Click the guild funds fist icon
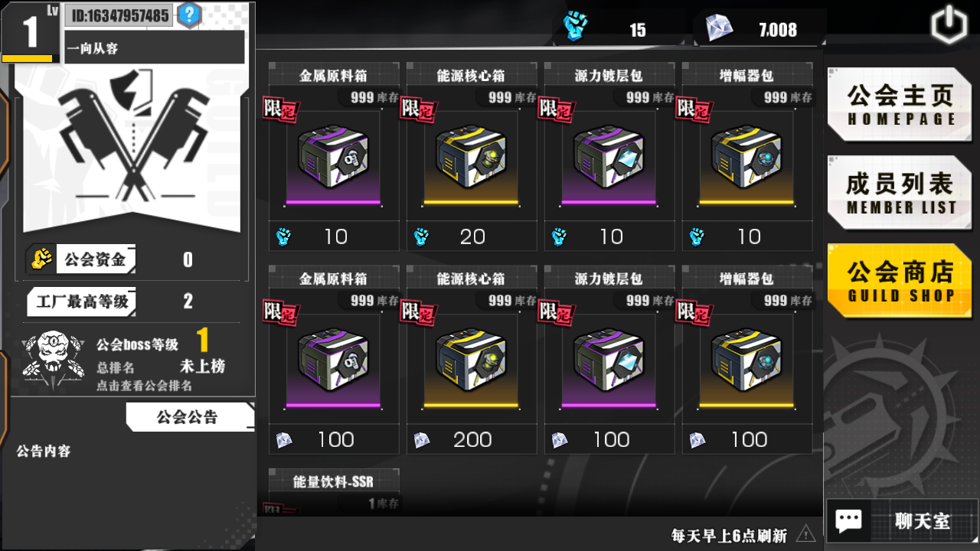Screen dimensions: 980x551 coord(41,259)
